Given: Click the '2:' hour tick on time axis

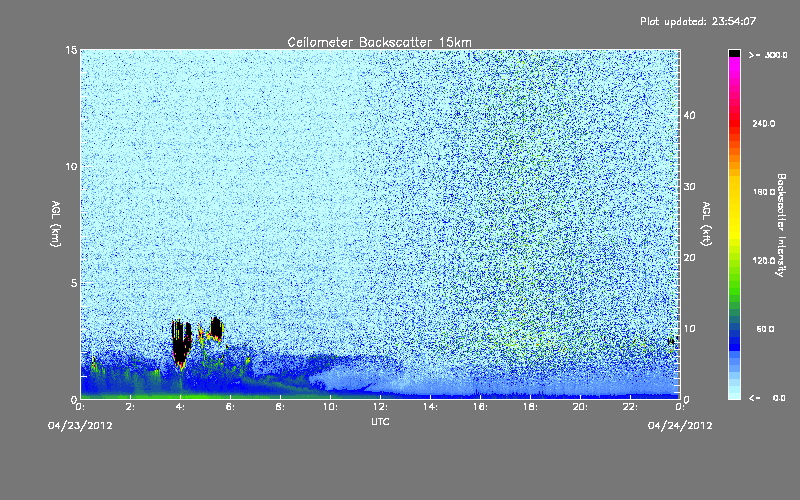Looking at the screenshot, I should point(130,407).
